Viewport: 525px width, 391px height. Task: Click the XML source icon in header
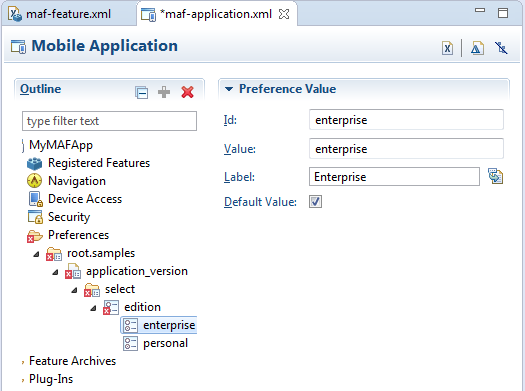click(447, 49)
